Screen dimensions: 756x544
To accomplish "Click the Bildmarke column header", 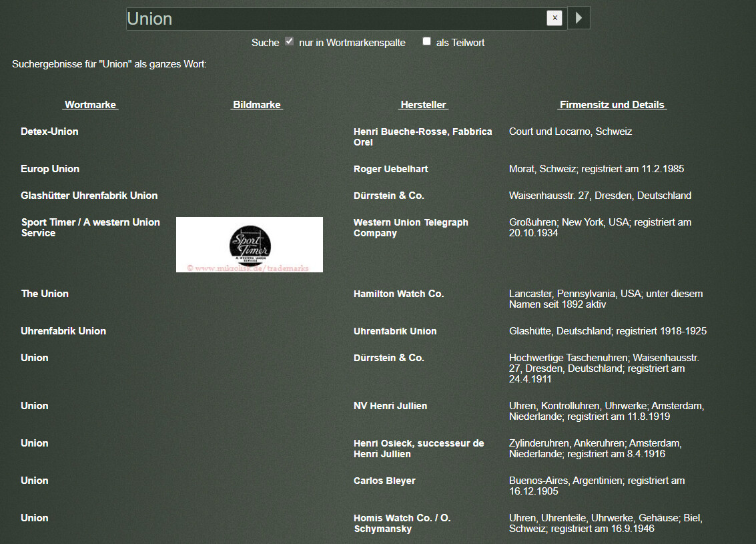I will tap(257, 105).
